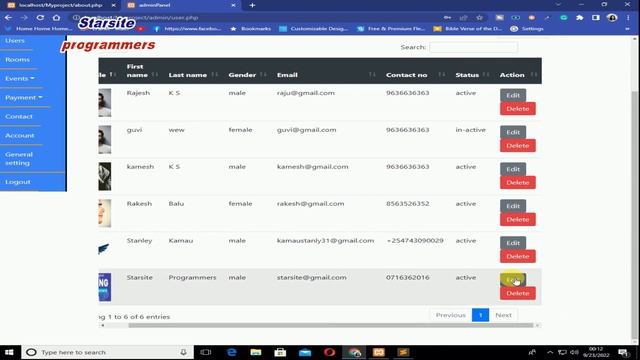Edit the Stanley user row
Image resolution: width=640 pixels, height=360 pixels.
click(513, 243)
